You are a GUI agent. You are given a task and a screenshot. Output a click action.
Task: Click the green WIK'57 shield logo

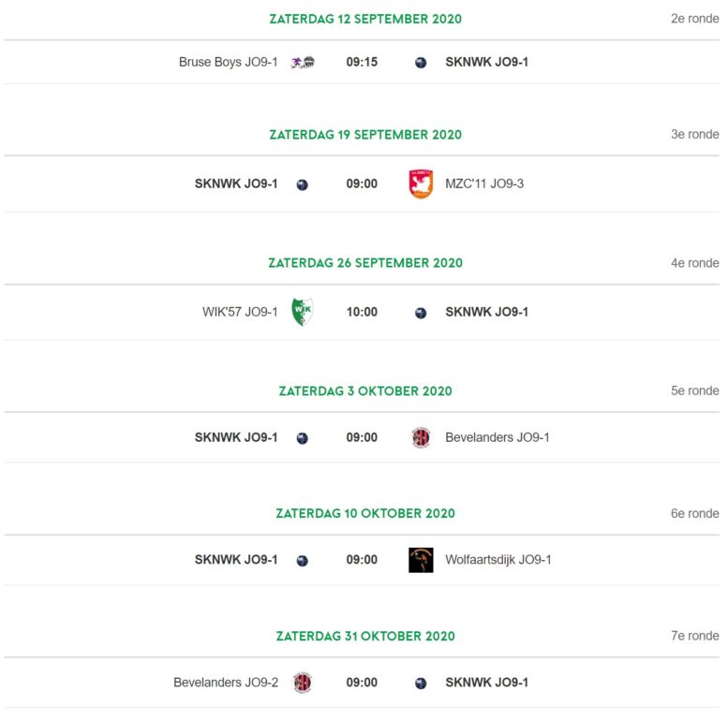click(303, 311)
